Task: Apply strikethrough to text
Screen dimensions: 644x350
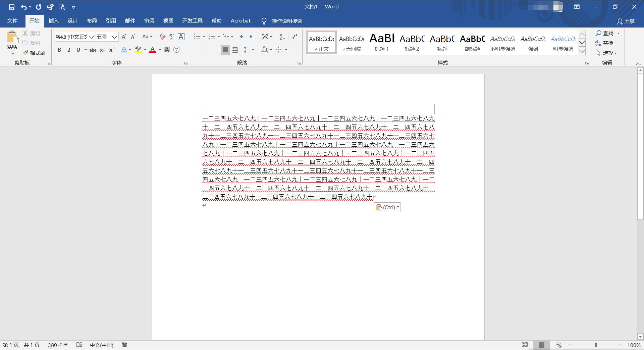Action: pos(93,50)
